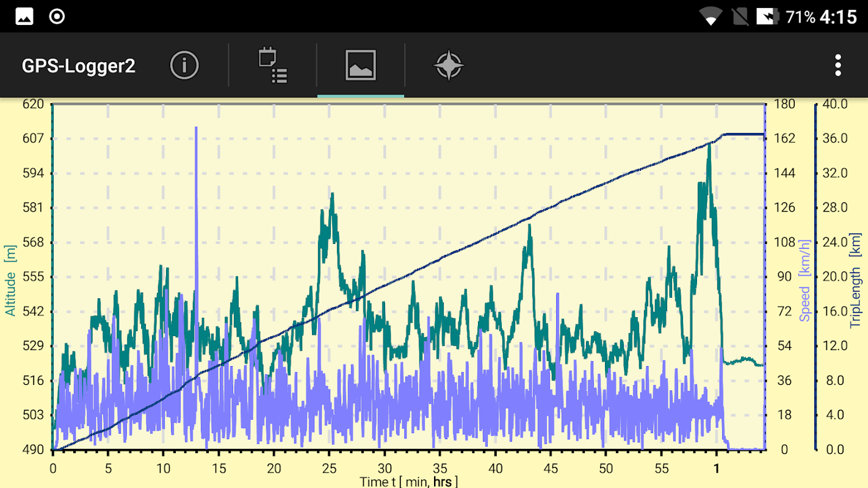Open the info tab icon
The image size is (868, 488).
click(184, 65)
